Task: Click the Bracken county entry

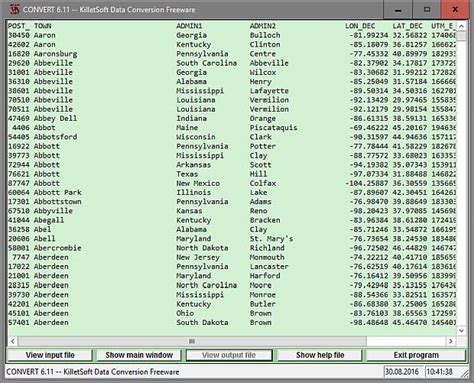Action: (x=265, y=220)
